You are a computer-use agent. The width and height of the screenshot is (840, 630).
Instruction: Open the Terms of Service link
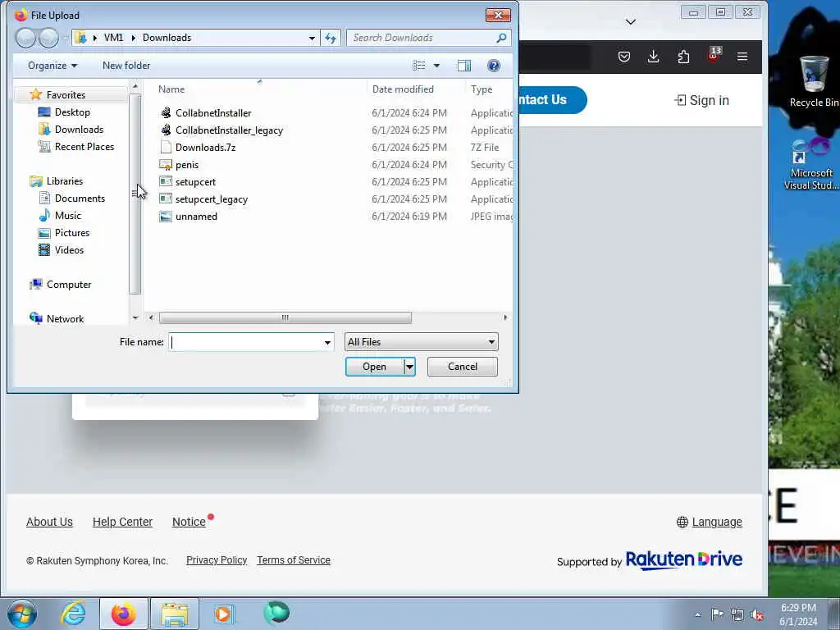(x=294, y=560)
